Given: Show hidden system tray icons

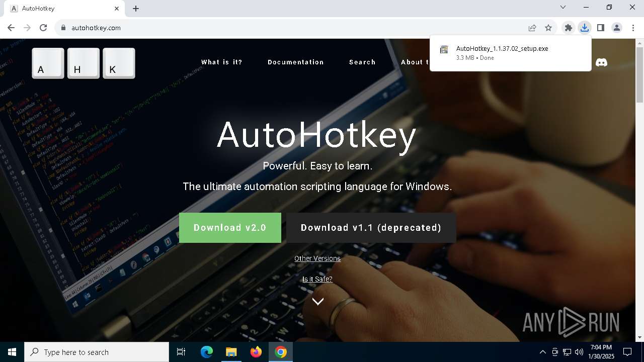Looking at the screenshot, I should [542, 352].
